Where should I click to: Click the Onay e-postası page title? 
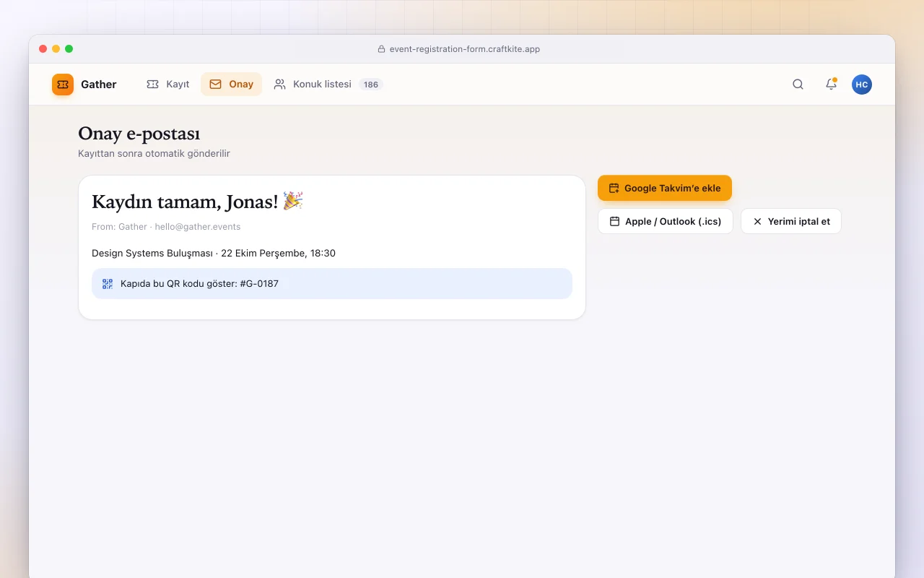139,134
